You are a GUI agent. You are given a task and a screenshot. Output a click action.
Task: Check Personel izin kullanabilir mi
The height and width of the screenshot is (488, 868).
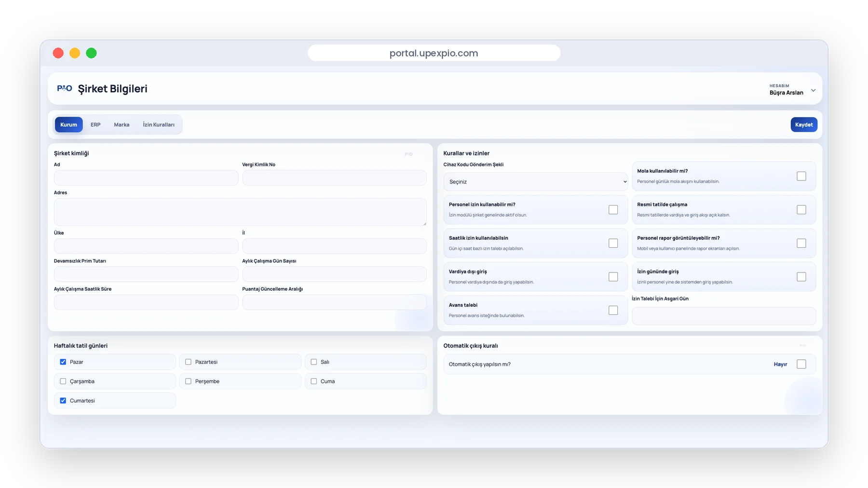coord(613,210)
